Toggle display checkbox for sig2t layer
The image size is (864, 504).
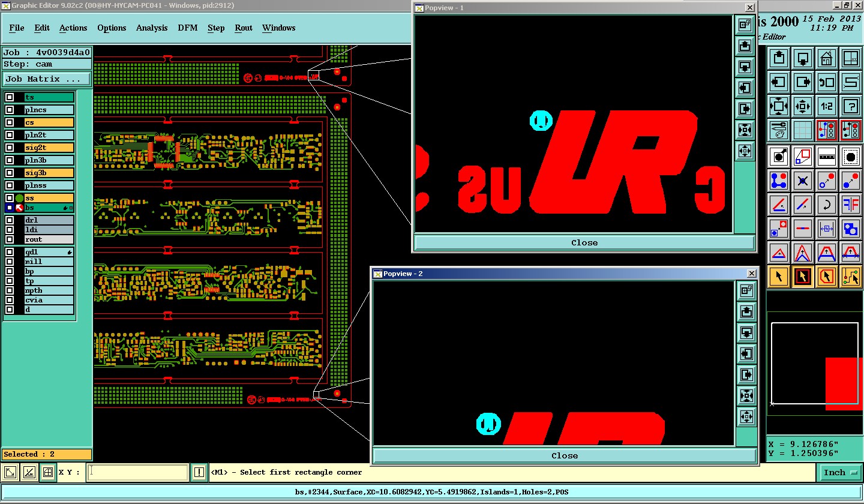coord(10,148)
